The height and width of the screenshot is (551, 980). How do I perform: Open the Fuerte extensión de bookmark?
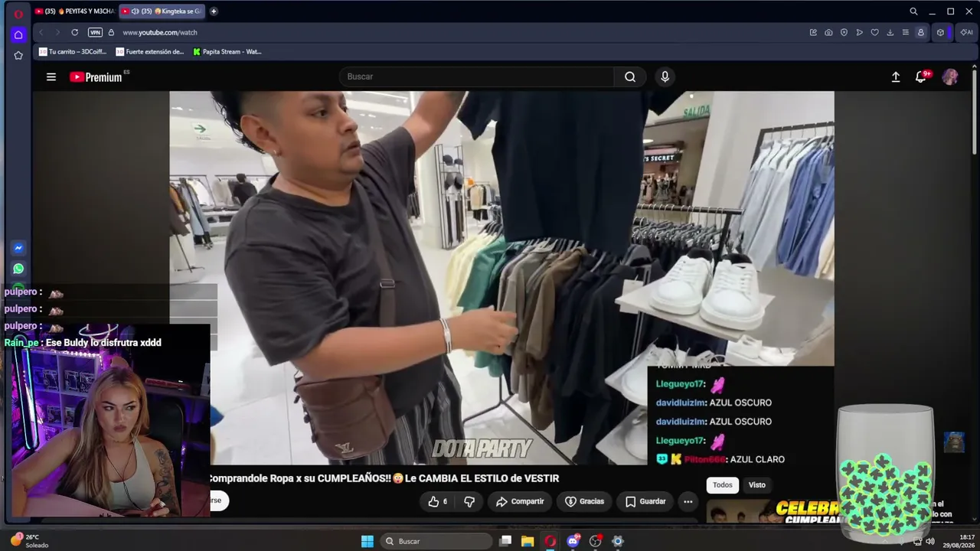click(150, 52)
